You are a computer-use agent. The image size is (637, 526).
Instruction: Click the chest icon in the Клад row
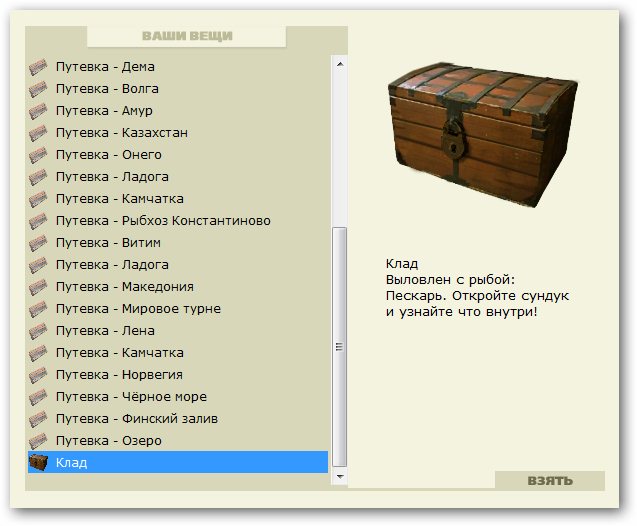click(38, 463)
